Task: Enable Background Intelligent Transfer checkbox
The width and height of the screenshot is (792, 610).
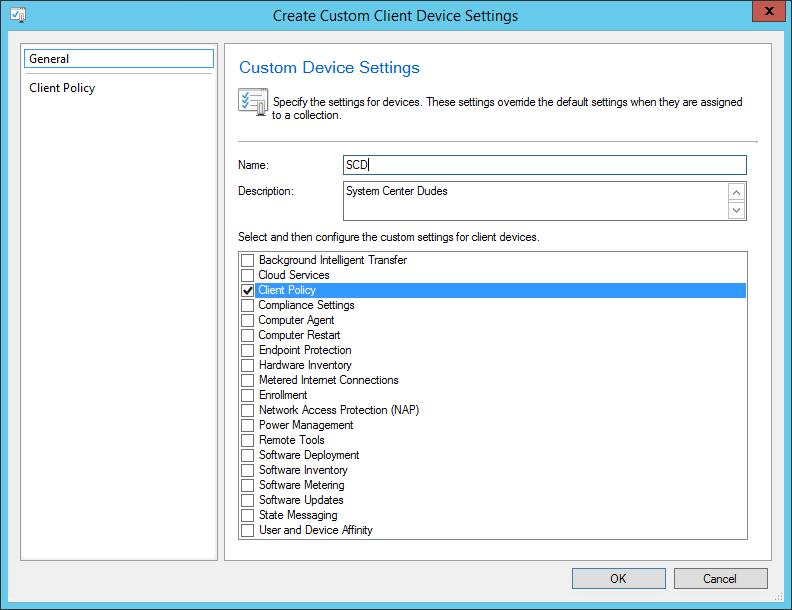Action: coord(248,260)
